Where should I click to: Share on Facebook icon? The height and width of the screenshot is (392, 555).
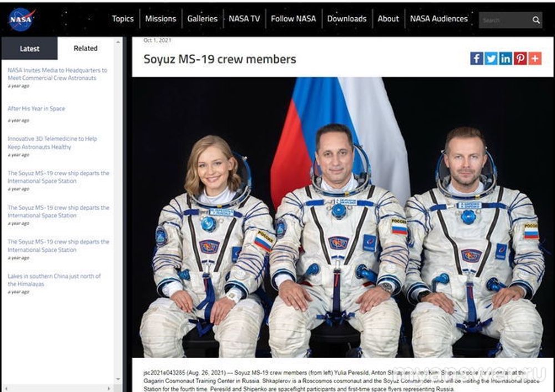pyautogui.click(x=476, y=59)
